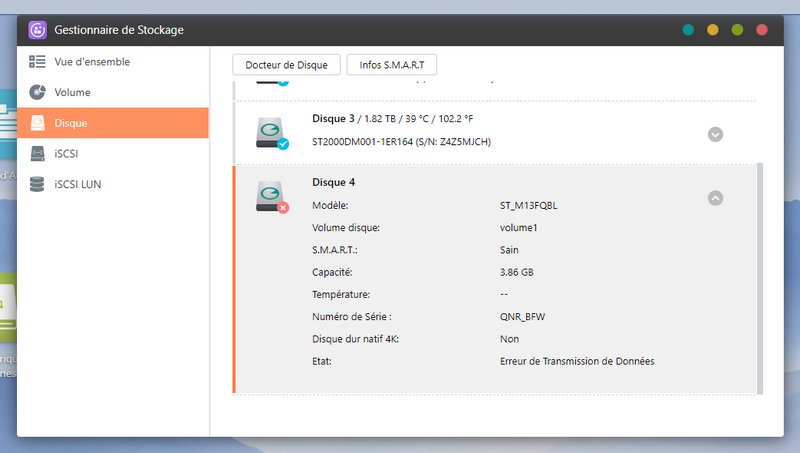Viewport: 800px width, 453px height.
Task: Minimize window with yellow button
Action: coord(713,30)
